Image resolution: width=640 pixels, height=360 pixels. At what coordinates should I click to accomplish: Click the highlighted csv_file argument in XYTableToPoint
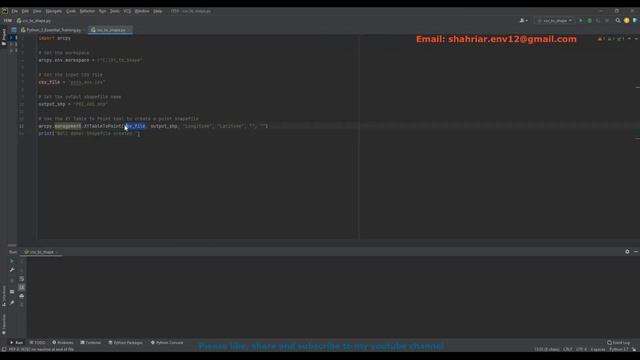point(135,126)
